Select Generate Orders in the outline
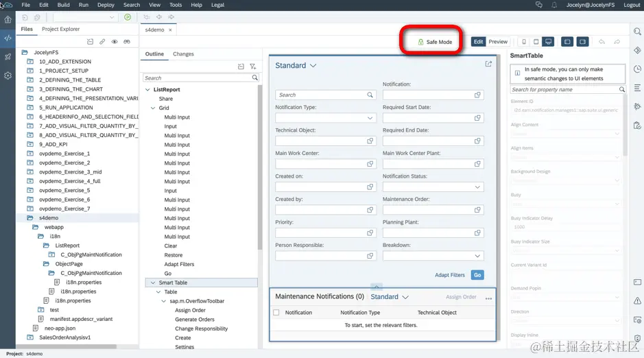644x358 pixels. (195, 320)
